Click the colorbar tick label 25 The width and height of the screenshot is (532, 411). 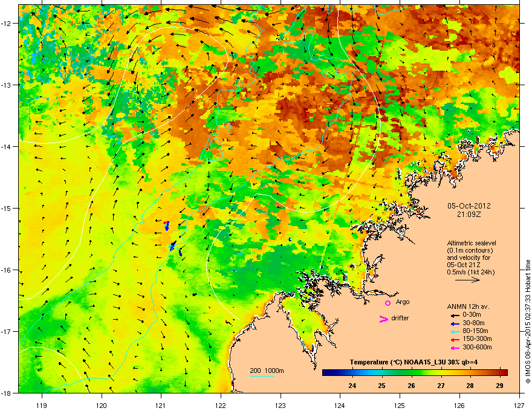click(381, 386)
